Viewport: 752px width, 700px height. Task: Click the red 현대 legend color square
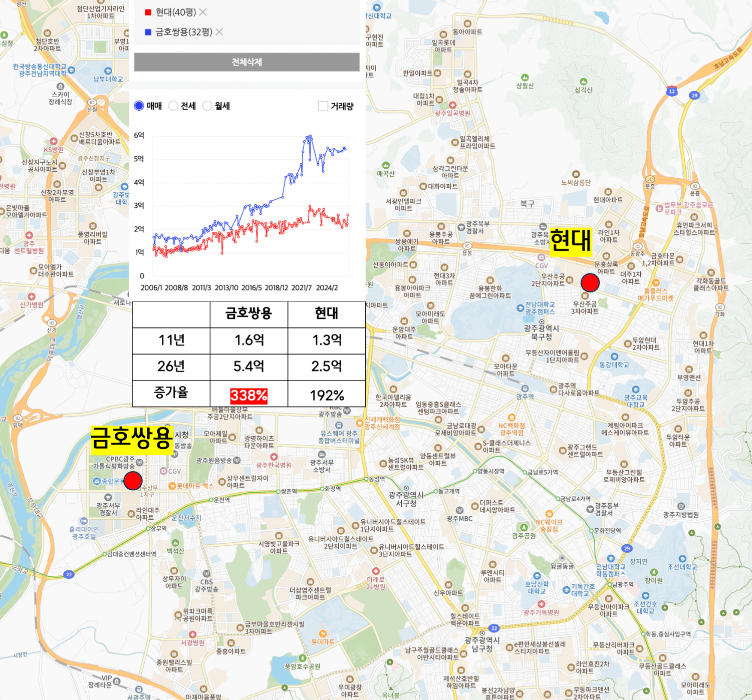click(x=148, y=13)
